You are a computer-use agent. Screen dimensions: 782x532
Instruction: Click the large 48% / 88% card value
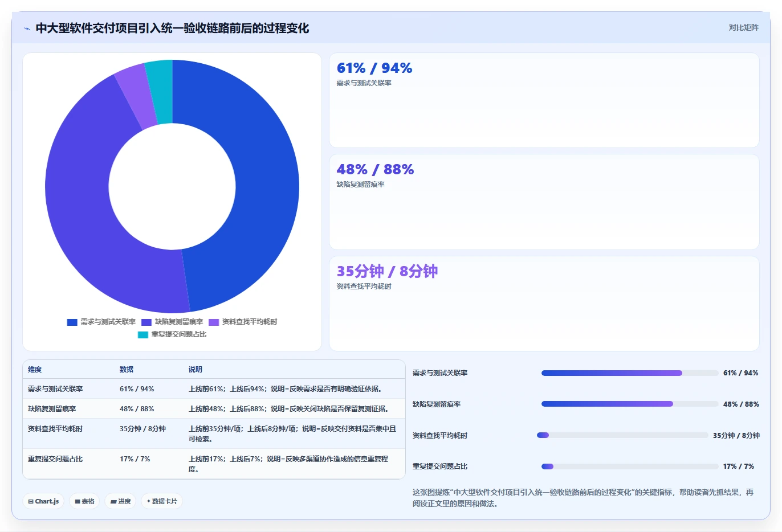tap(375, 169)
